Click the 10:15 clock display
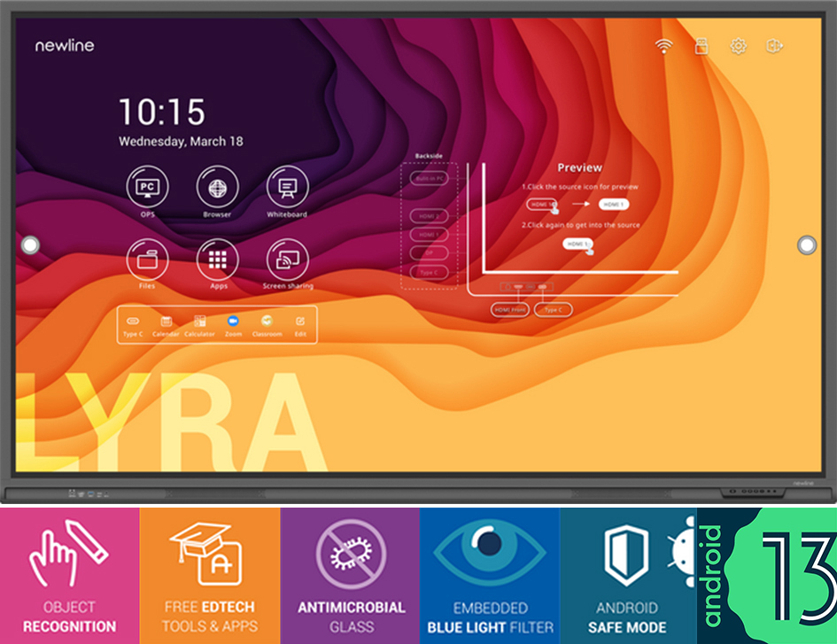Image resolution: width=837 pixels, height=644 pixels. pos(162,112)
